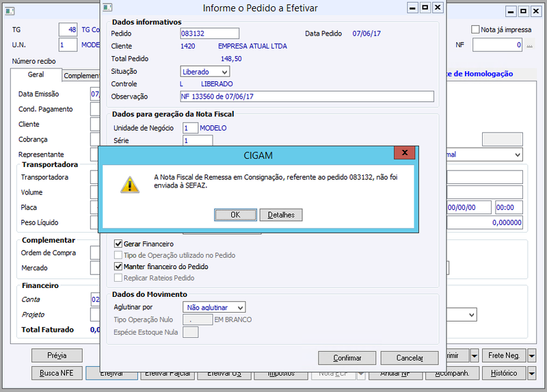Viewport: 547px width, 392px height.
Task: Click the 'de Homologação' blue text
Action: pyautogui.click(x=483, y=74)
